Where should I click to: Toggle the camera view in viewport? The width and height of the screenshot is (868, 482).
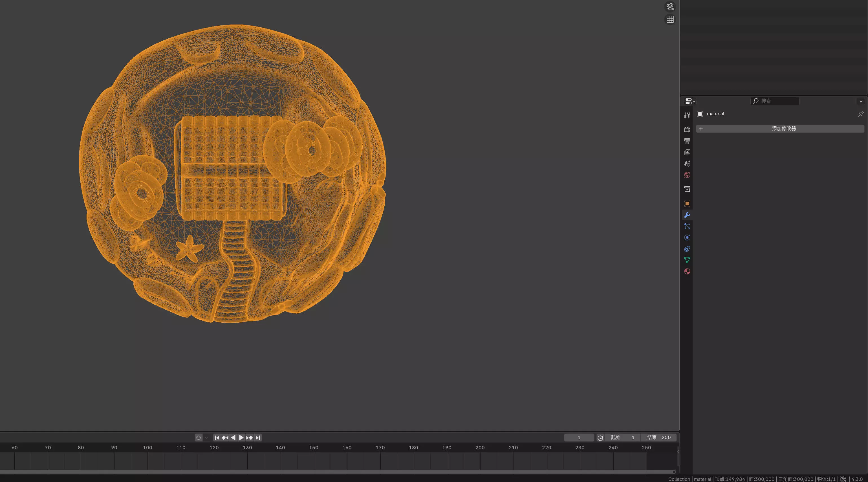tap(670, 6)
